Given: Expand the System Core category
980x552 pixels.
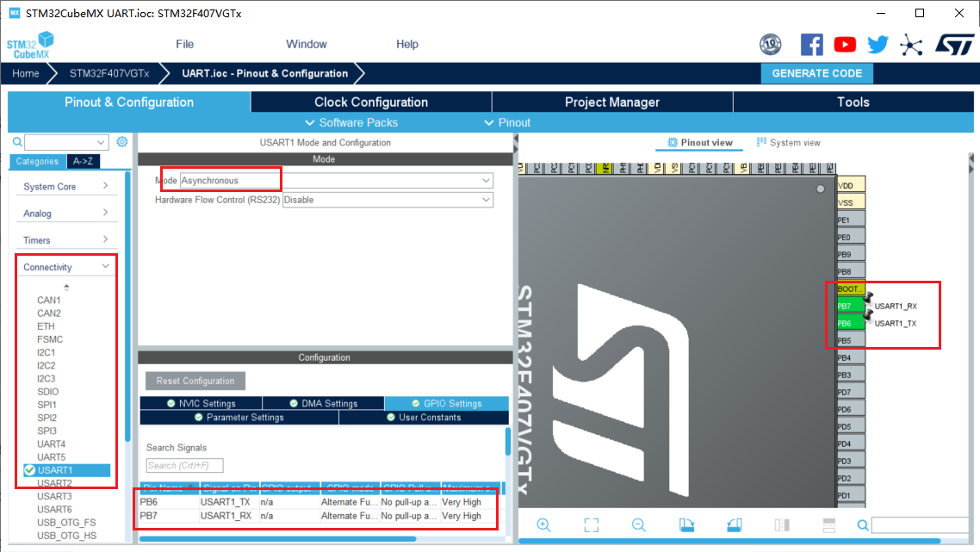Looking at the screenshot, I should (65, 186).
